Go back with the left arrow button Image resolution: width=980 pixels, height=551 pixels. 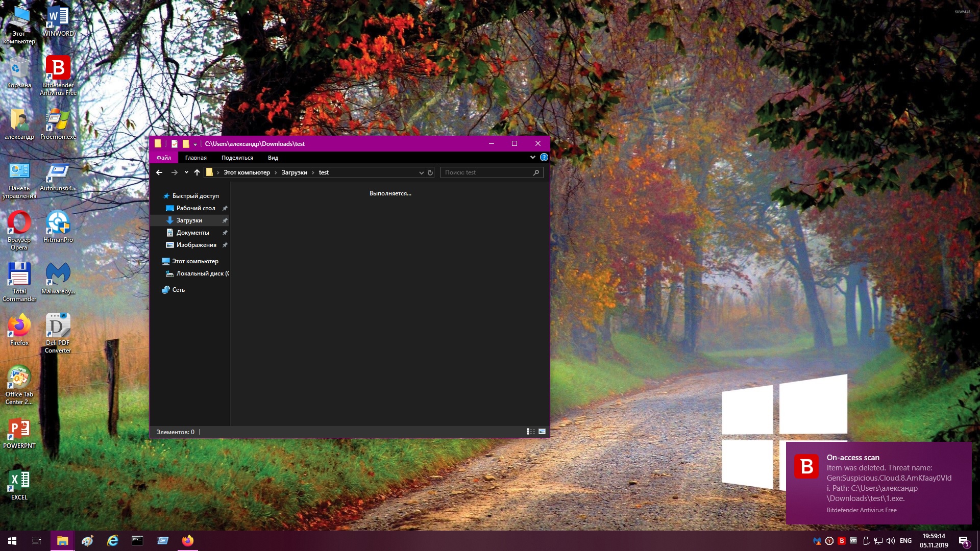click(x=159, y=172)
